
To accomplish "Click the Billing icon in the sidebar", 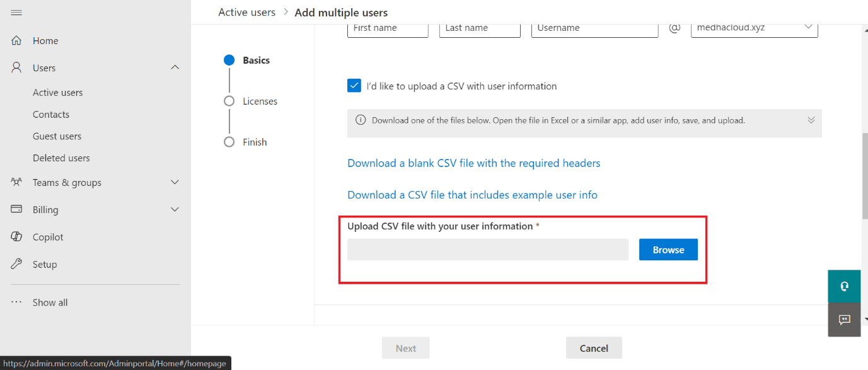I will point(16,209).
